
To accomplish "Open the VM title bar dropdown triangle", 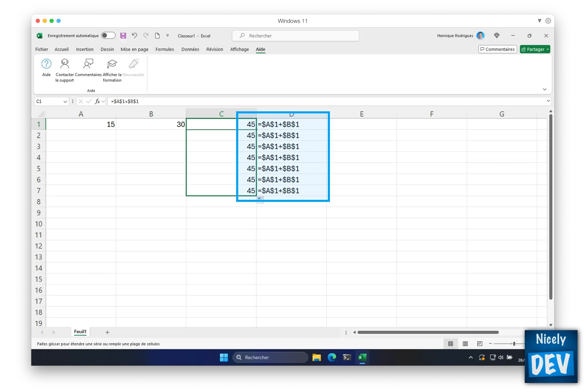I will click(539, 21).
